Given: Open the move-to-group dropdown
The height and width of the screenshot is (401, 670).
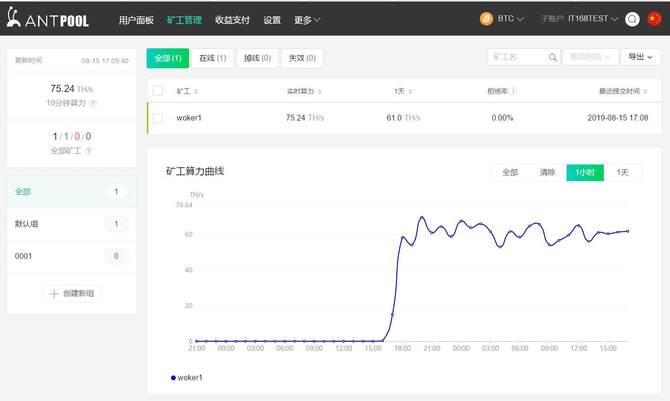Looking at the screenshot, I should 590,57.
